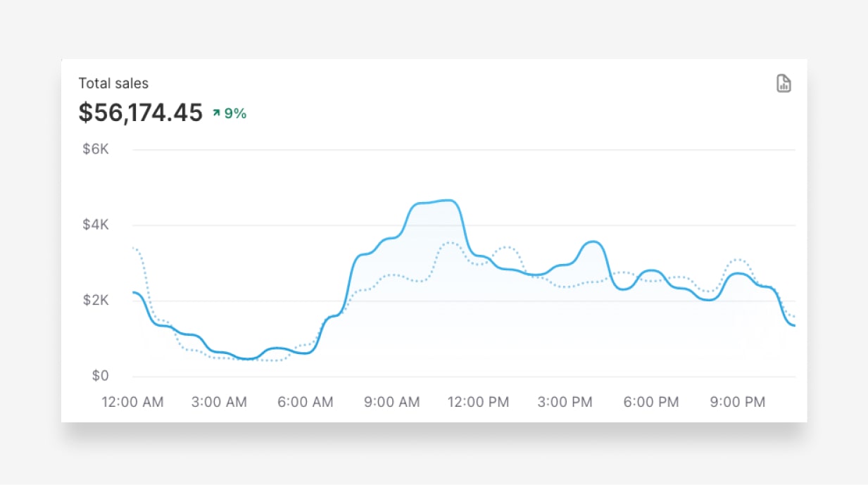Click the 6:00 PM x-axis label
The width and height of the screenshot is (868, 485).
[x=651, y=402]
